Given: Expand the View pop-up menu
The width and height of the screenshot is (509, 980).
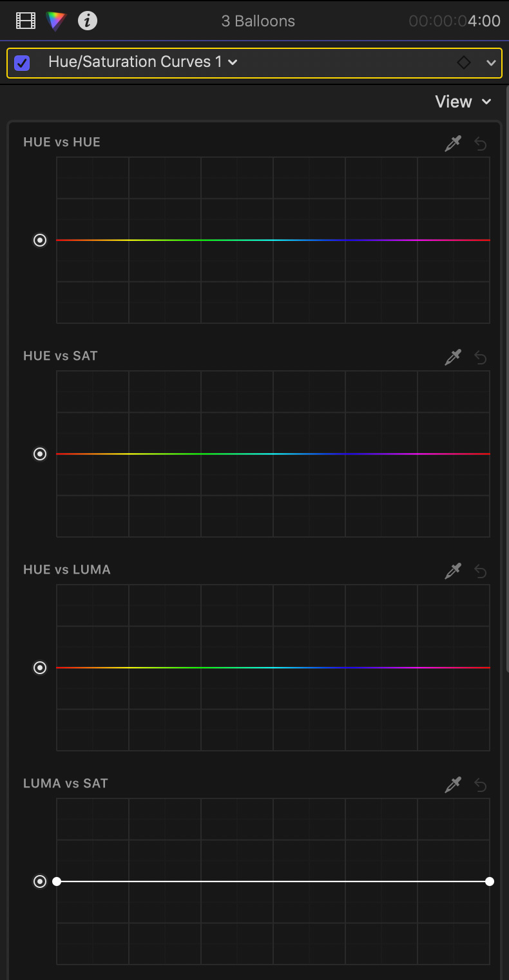Looking at the screenshot, I should pos(463,102).
